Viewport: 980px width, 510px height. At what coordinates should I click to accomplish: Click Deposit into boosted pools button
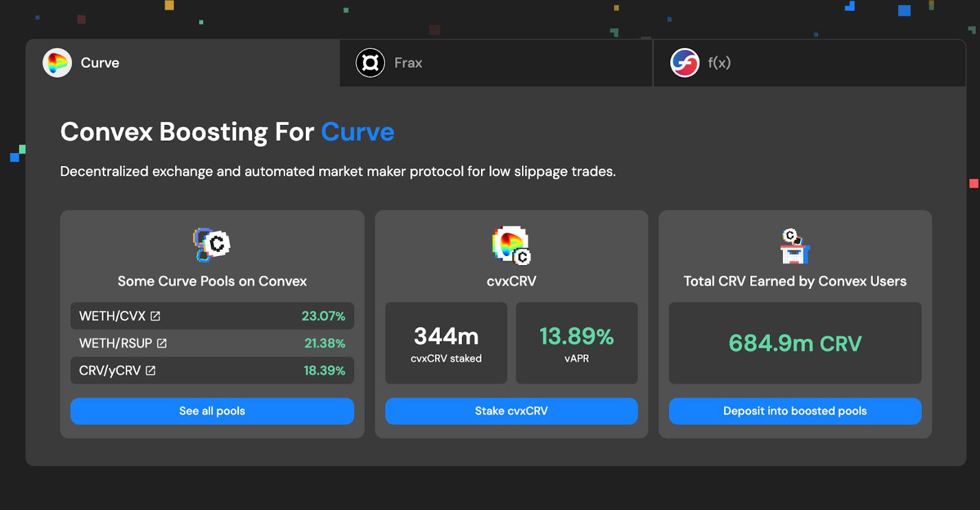coord(795,411)
